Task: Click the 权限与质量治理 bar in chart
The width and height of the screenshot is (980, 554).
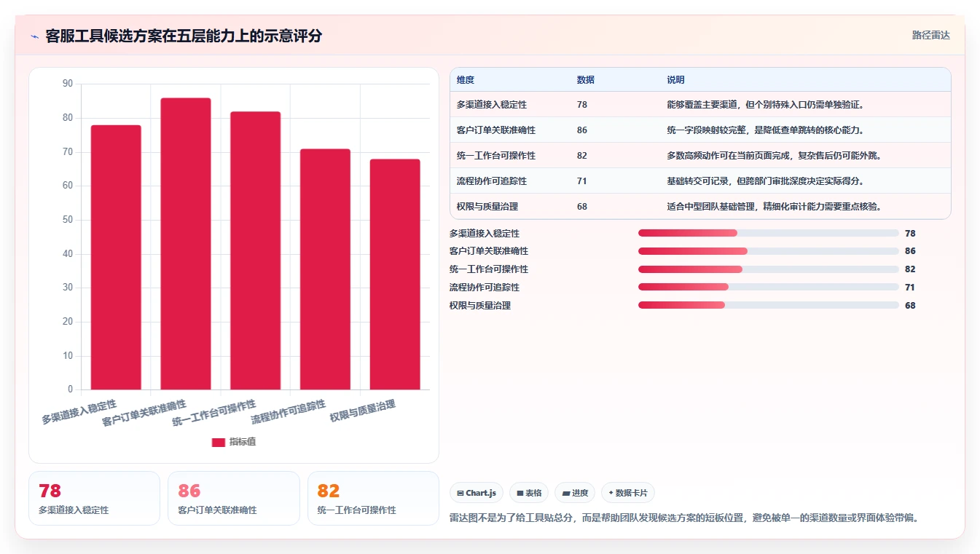Action: click(395, 274)
